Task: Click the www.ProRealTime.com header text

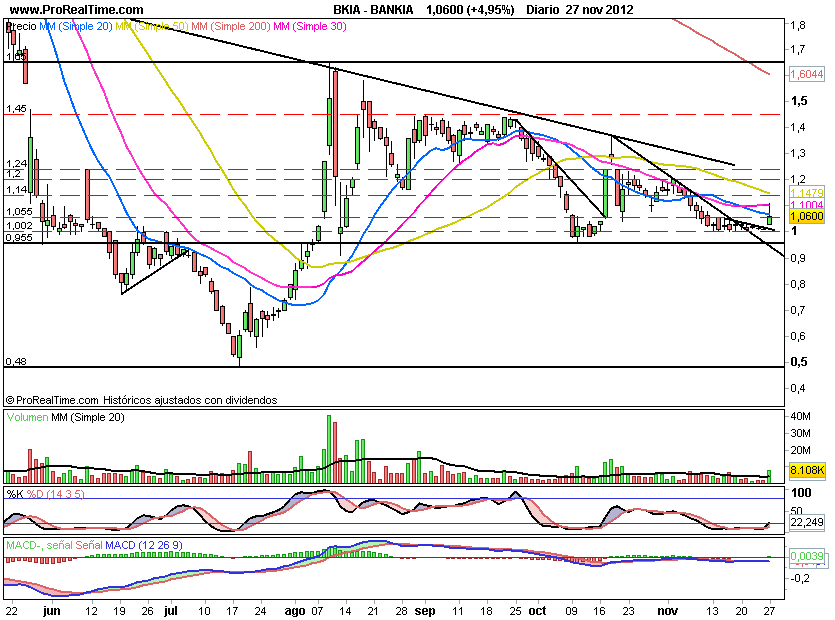Action: (77, 10)
